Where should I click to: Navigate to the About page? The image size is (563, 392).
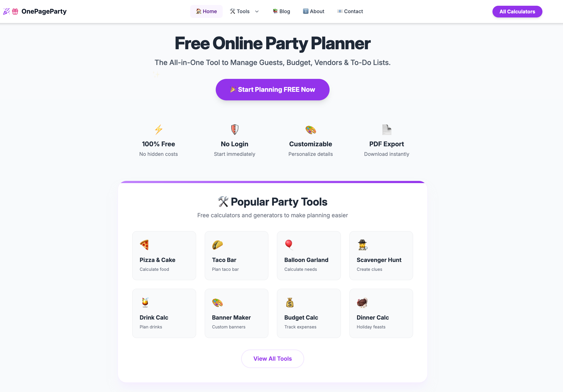pos(313,11)
